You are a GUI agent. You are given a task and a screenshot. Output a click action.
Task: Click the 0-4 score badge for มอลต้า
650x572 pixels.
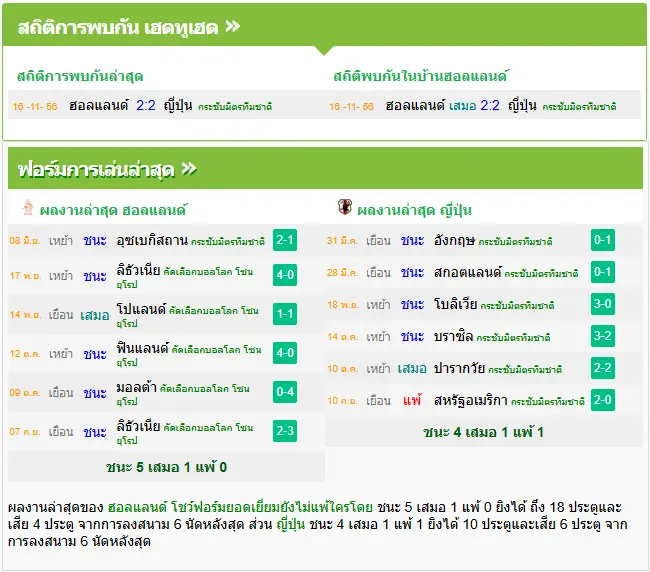tap(285, 392)
